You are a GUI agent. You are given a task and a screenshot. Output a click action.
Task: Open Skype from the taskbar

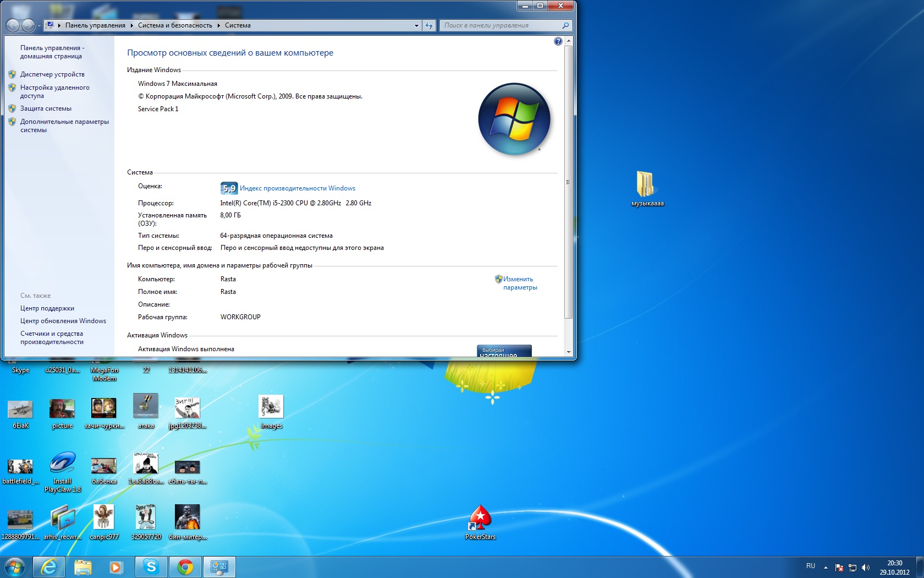pos(150,567)
